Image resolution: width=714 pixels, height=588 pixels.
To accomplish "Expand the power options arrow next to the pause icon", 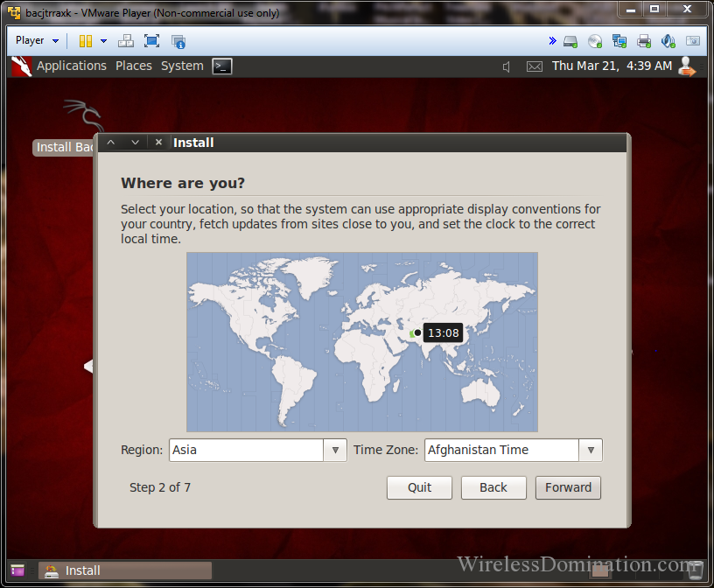I will (104, 41).
